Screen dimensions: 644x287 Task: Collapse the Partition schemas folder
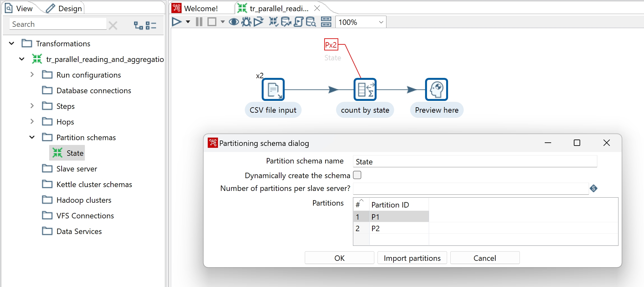click(32, 137)
